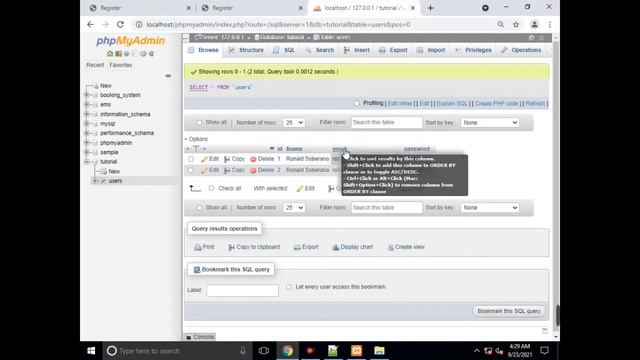Select checkbox for row id 2
Viewport: 640px width, 360px height.
(x=191, y=170)
